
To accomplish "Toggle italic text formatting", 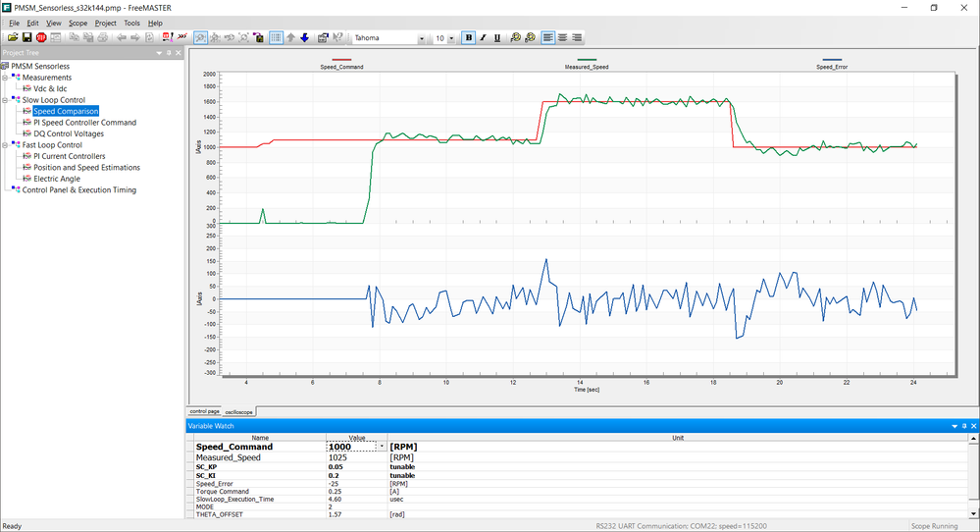I will pyautogui.click(x=483, y=37).
